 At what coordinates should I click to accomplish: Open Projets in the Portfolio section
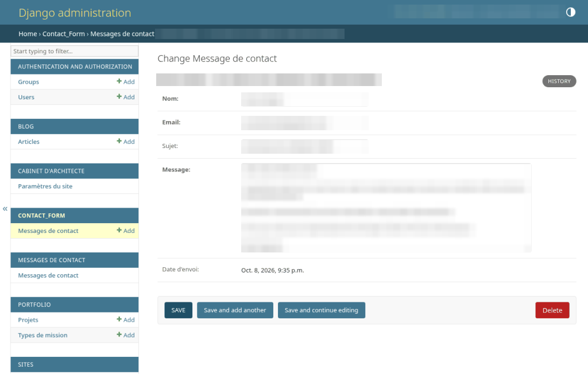[x=28, y=320]
